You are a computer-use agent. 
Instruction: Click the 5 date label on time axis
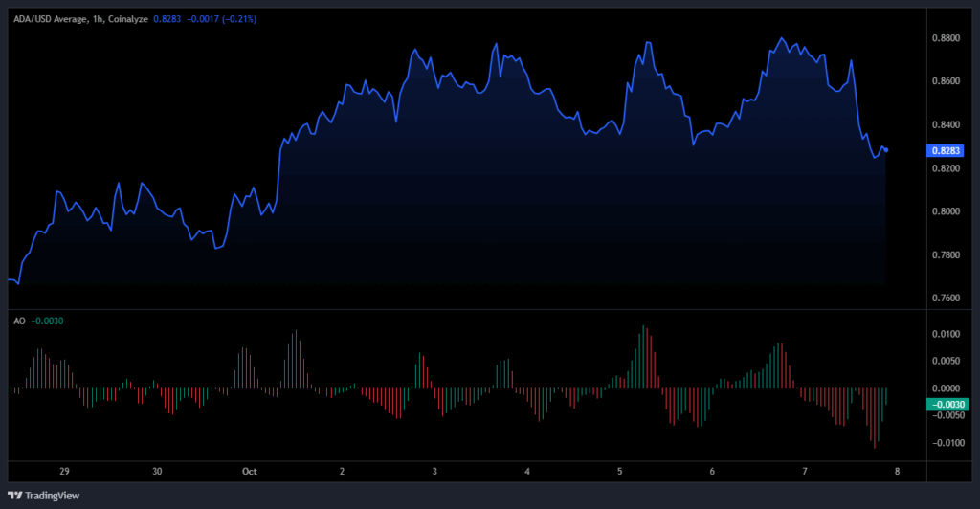pos(620,471)
